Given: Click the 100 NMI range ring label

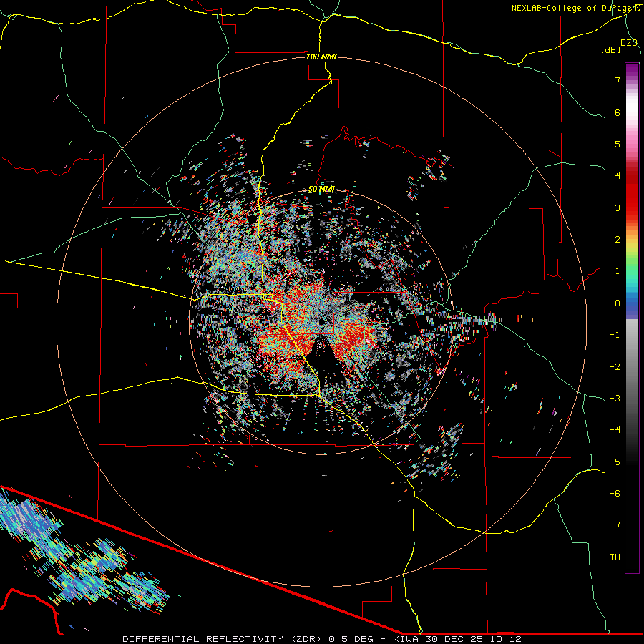Looking at the screenshot, I should (x=321, y=57).
